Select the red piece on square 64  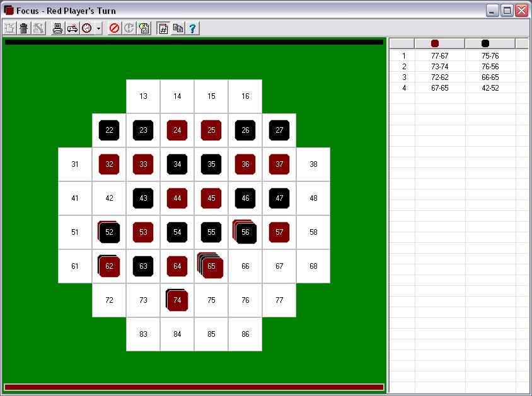177,266
